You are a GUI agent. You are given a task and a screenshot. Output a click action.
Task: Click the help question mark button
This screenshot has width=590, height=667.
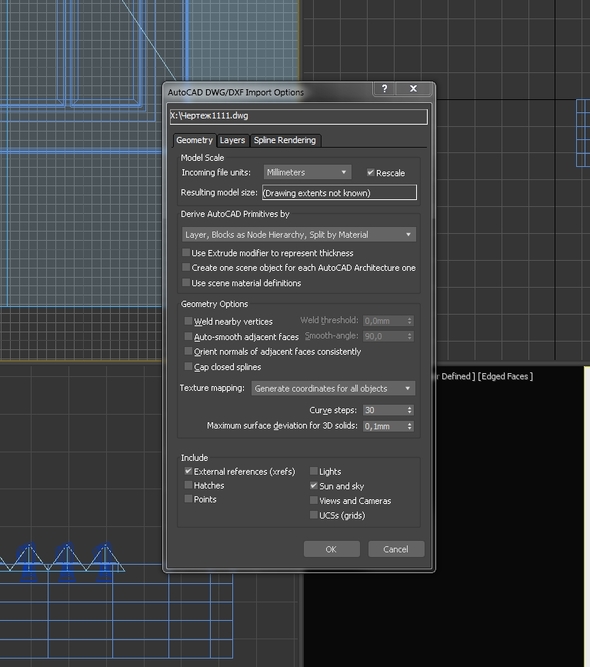385,88
